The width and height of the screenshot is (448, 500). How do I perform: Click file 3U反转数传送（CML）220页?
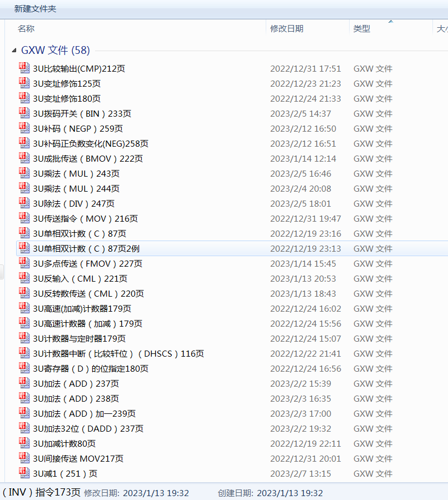[x=88, y=293]
